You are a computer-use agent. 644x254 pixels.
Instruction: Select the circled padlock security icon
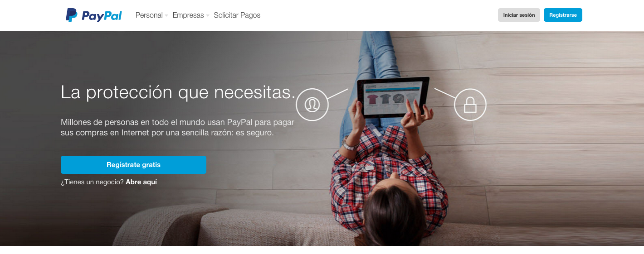[470, 105]
